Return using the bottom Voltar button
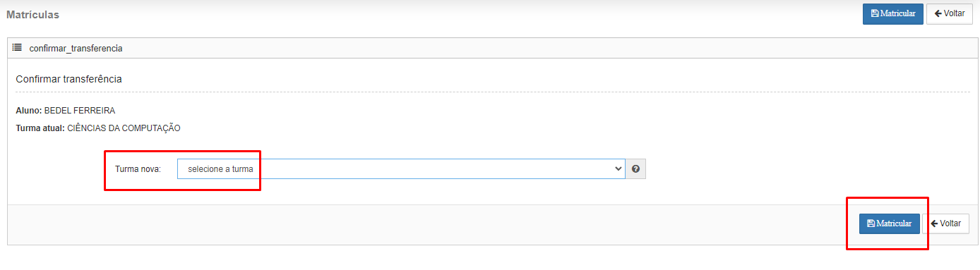Screen dimensions: 980x270 click(945, 223)
